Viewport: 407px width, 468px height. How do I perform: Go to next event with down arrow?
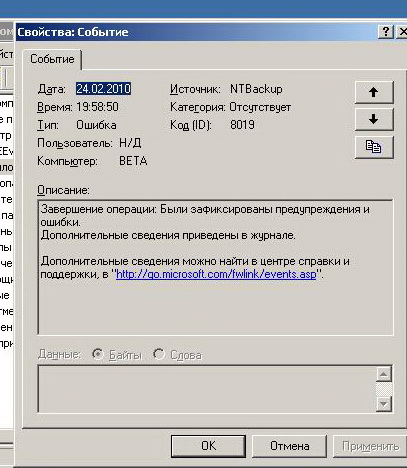(x=374, y=119)
